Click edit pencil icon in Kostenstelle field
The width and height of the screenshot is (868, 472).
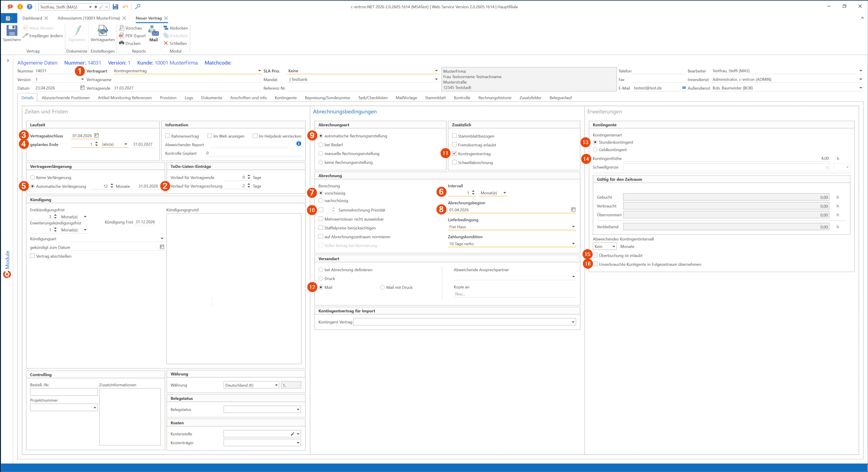click(292, 434)
